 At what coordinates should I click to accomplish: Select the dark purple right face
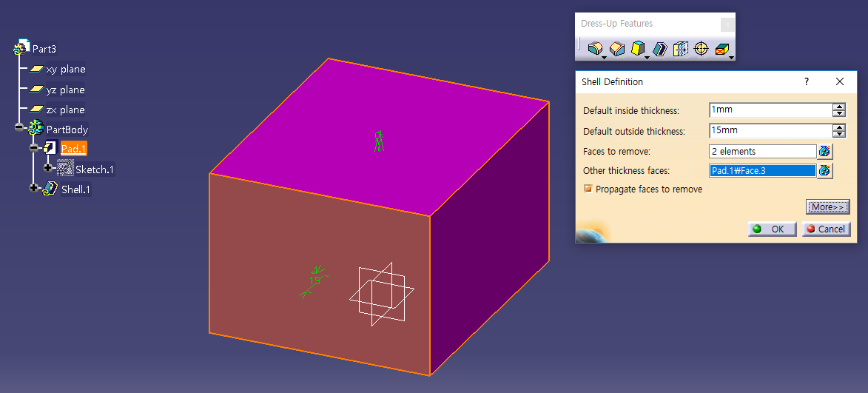click(489, 238)
